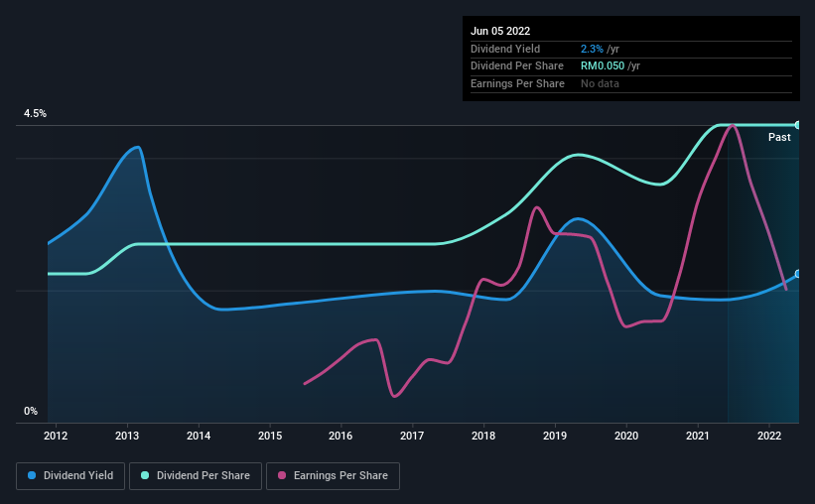Toggle the Dividend Per Share legend button

click(196, 476)
